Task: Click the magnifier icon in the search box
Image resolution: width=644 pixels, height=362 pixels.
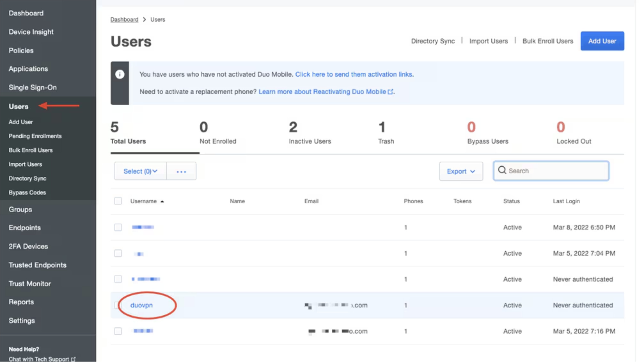Action: tap(502, 171)
